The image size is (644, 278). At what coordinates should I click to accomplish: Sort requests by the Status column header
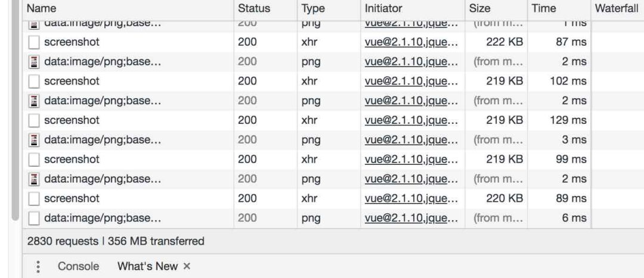253,9
